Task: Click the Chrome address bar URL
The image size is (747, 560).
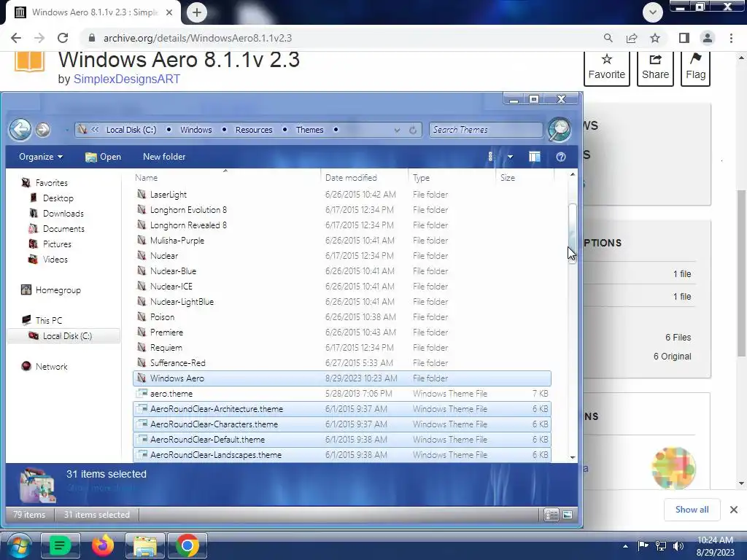Action: [x=198, y=38]
